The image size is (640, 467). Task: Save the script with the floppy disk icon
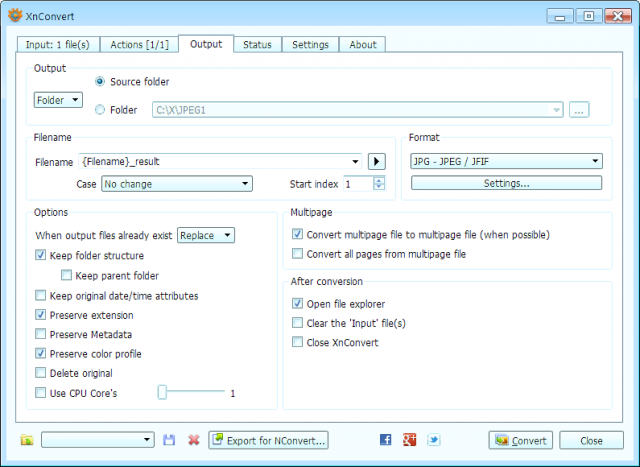coord(169,440)
